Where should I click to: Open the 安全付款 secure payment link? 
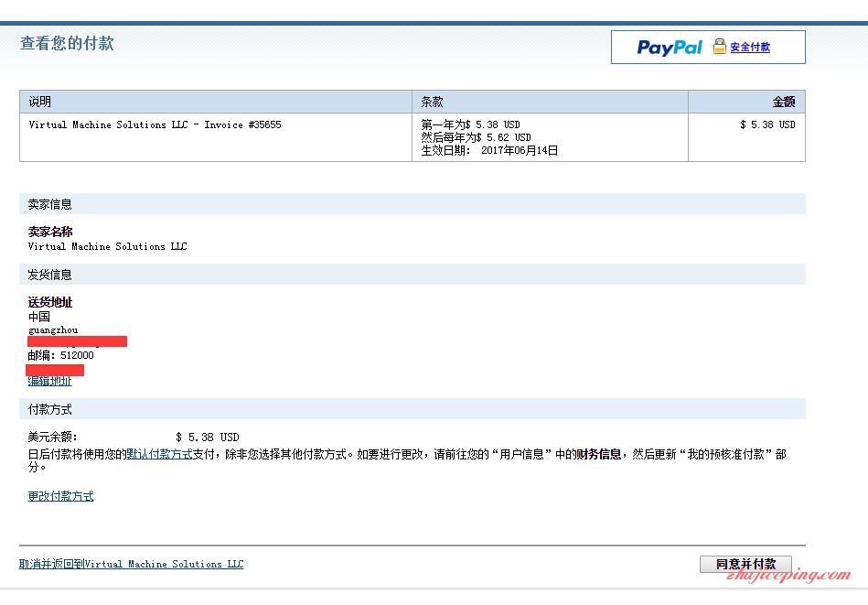pyautogui.click(x=750, y=47)
